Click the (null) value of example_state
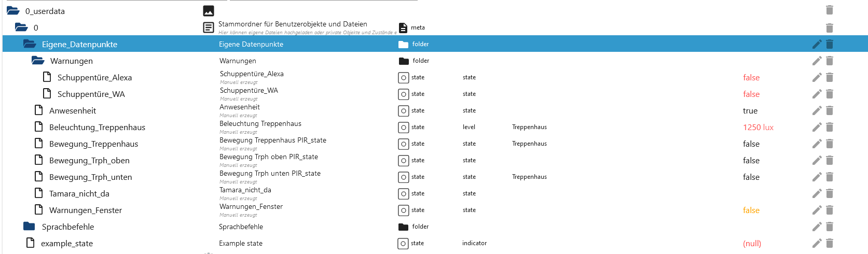Viewport: 868px width, 254px height. click(x=752, y=244)
